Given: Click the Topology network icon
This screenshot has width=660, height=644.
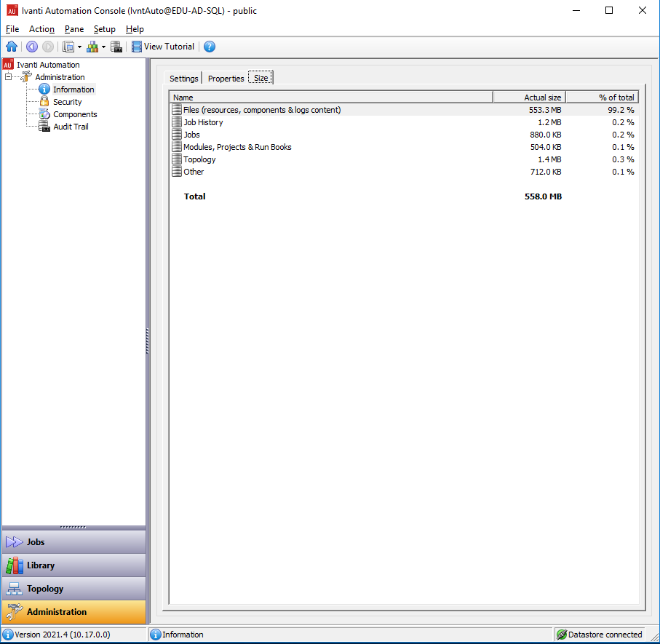Looking at the screenshot, I should (15, 589).
